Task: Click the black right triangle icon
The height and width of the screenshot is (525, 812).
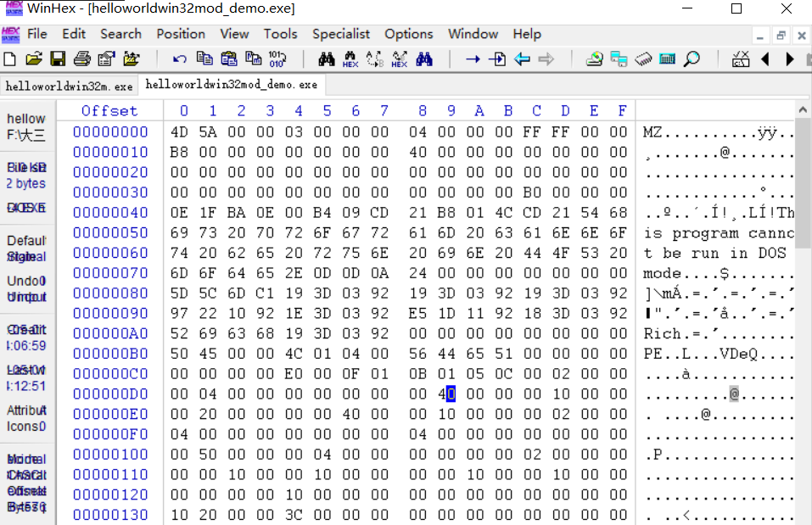Action: coord(790,59)
